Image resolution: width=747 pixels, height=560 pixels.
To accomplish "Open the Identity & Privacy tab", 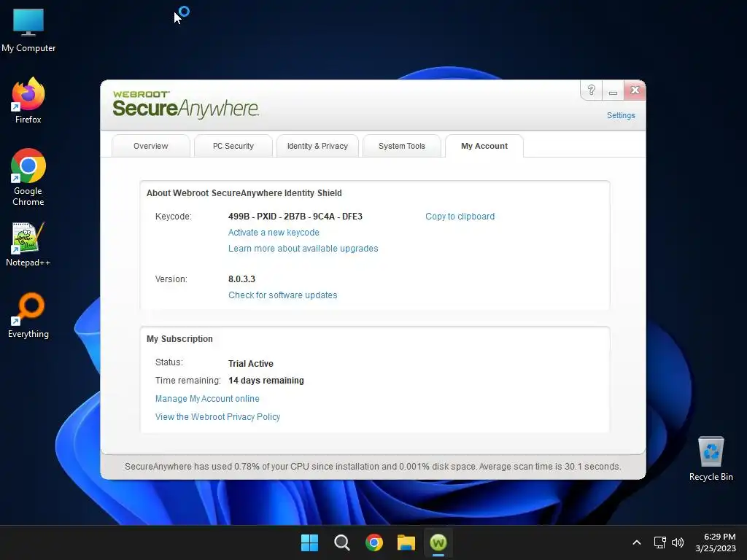I will (317, 146).
